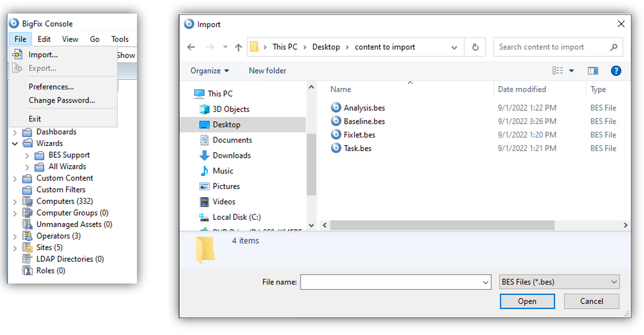Click the Wizards folder icon

click(x=27, y=143)
